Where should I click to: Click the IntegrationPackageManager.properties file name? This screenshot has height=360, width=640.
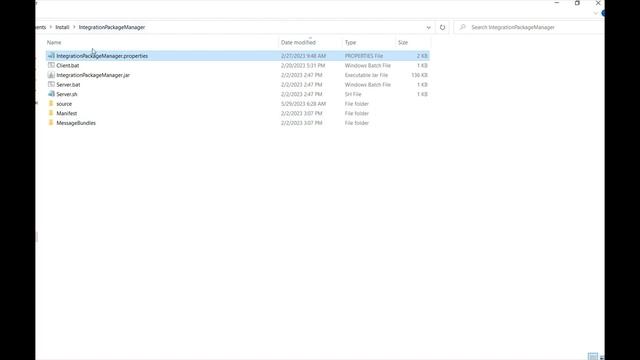point(102,56)
